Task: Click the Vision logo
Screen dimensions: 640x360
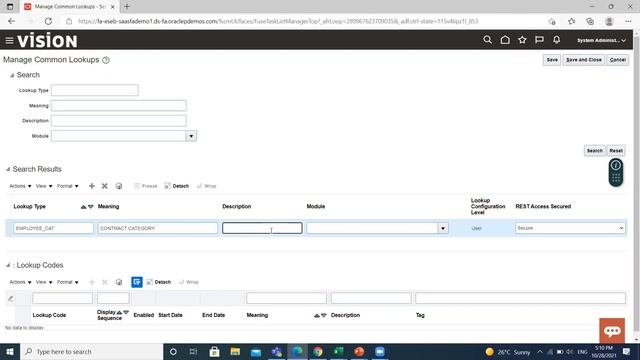Action: tap(47, 40)
